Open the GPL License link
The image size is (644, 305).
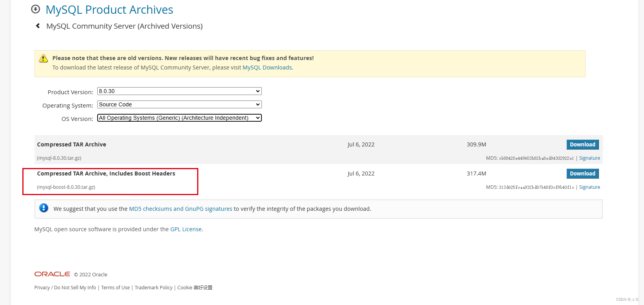(186, 229)
